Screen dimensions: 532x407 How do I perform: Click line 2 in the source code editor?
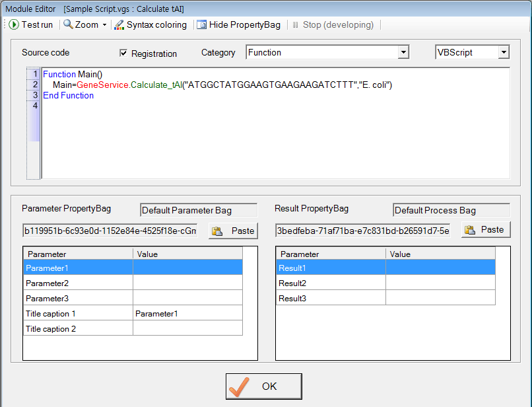coord(218,85)
